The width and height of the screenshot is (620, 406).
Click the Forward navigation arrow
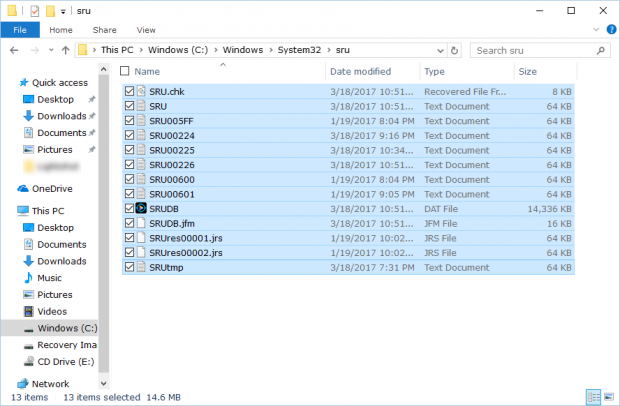pos(34,50)
